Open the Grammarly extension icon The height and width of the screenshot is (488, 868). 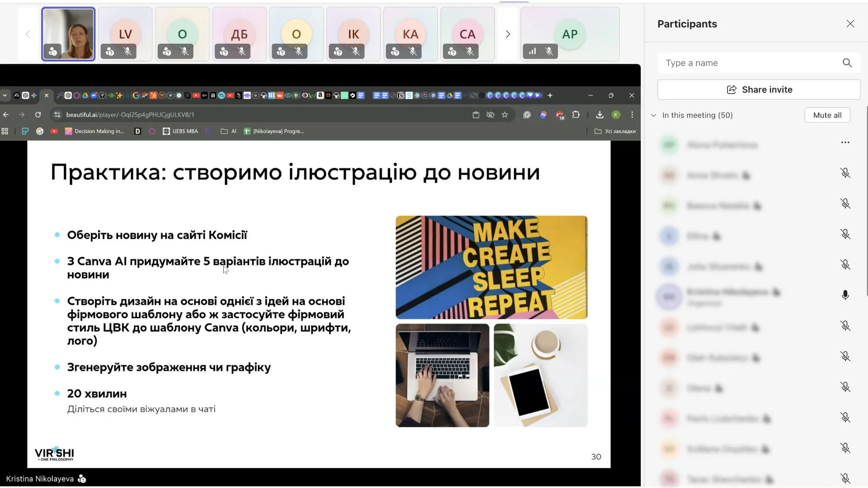click(527, 114)
